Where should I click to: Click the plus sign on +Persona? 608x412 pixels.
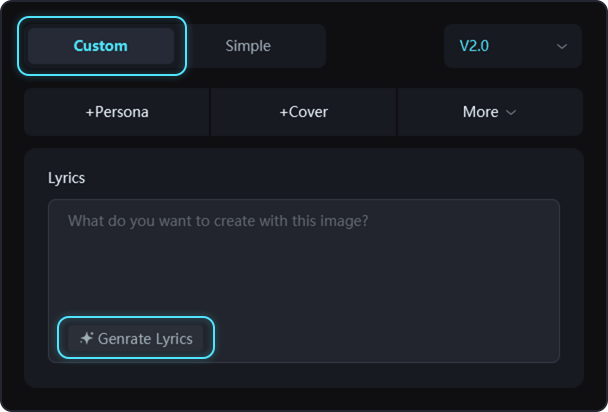click(x=90, y=112)
